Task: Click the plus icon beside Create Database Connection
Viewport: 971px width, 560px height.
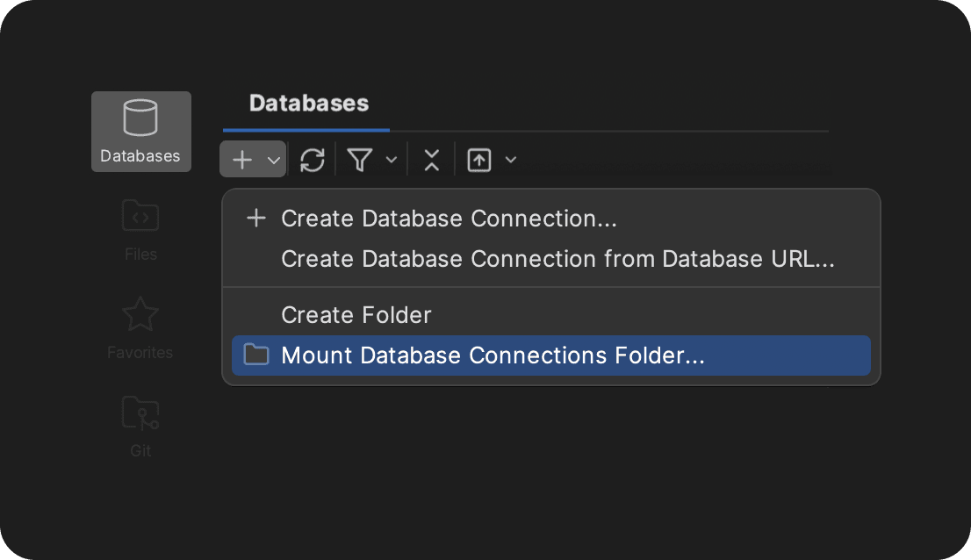Action: (x=255, y=219)
